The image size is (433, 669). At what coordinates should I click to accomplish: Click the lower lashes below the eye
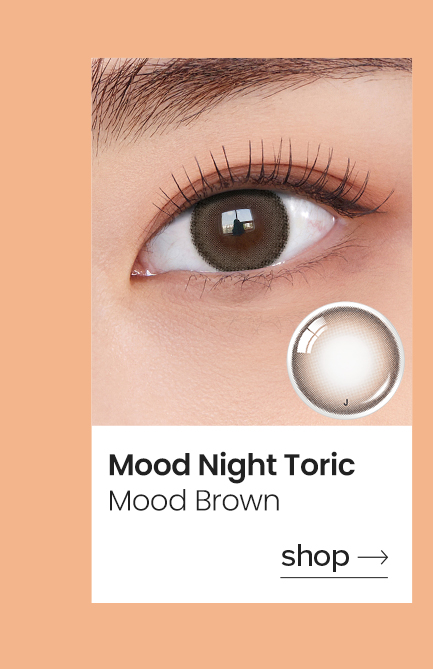[x=256, y=279]
